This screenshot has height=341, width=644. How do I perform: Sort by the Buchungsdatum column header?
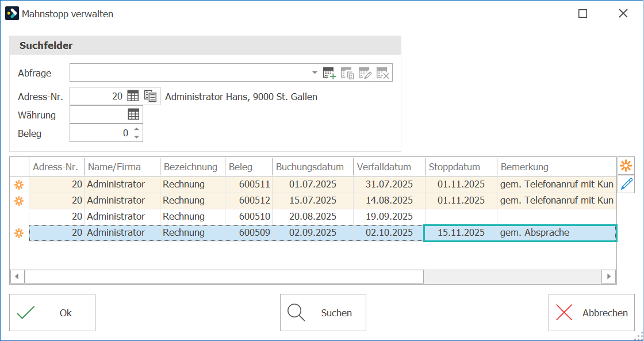[x=313, y=167]
